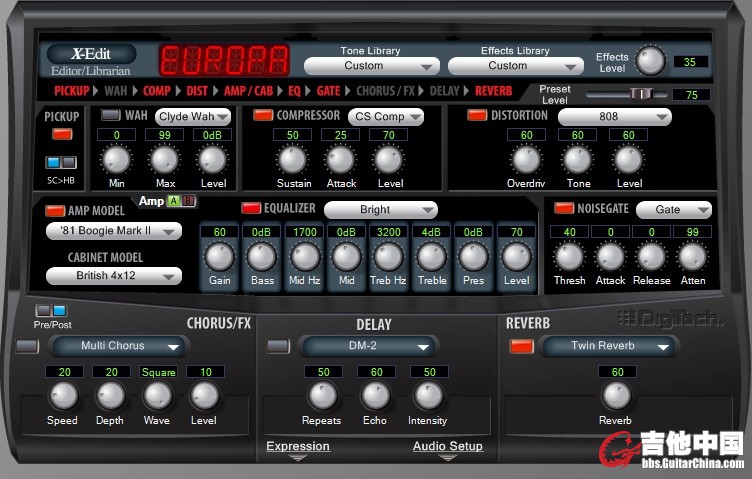This screenshot has width=752, height=479.
Task: Open the '81 Boogie Mark II amp dropdown
Action: 113,231
